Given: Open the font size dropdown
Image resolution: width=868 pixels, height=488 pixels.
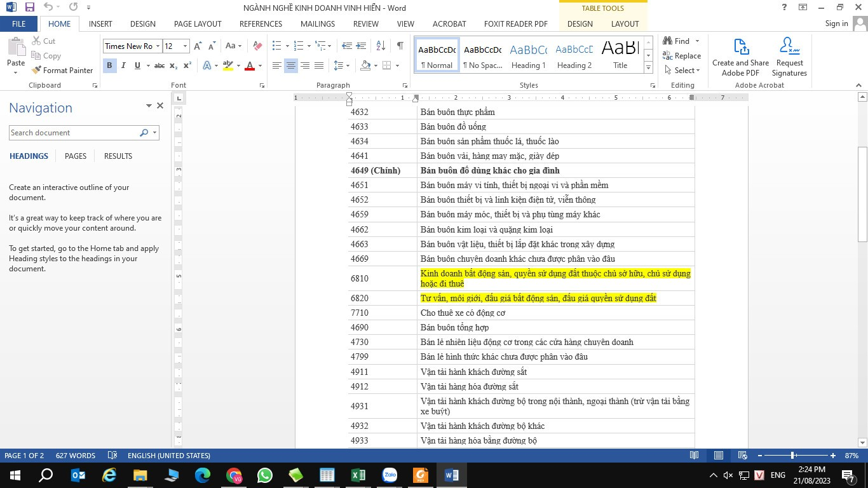Looking at the screenshot, I should click(x=185, y=46).
